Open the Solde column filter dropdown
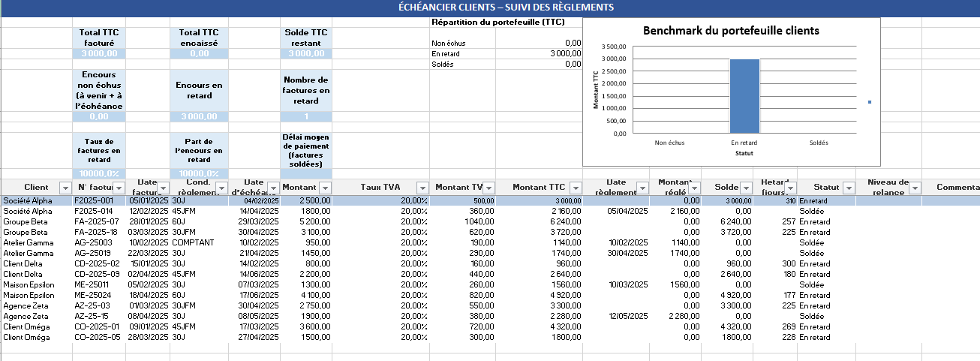Screen dimensions: 980x361 click(746, 188)
